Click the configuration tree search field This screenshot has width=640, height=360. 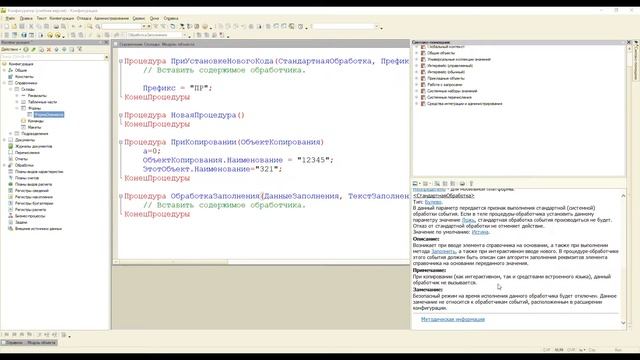(52, 57)
